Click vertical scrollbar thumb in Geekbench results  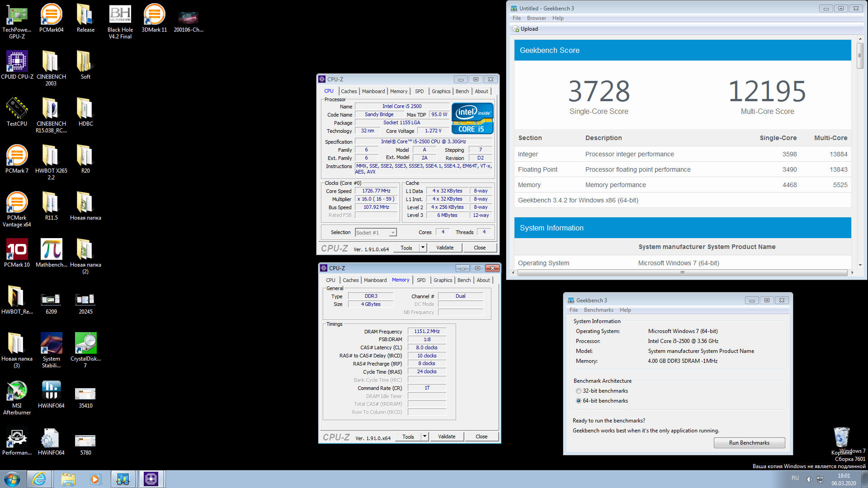click(x=860, y=56)
